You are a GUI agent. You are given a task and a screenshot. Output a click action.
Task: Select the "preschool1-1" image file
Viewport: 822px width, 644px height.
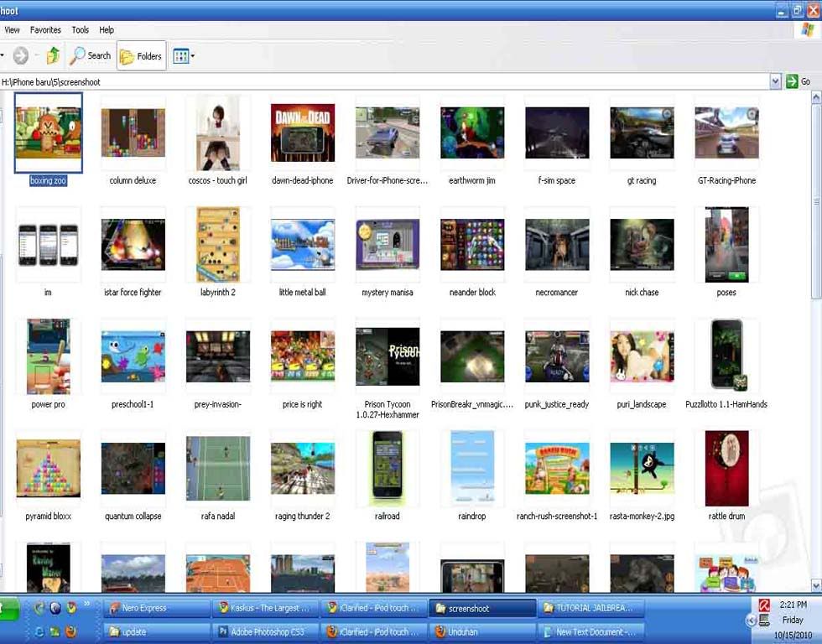133,364
